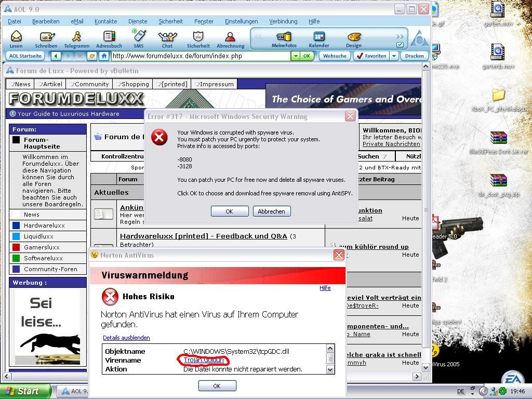Open the Einstellungen menu
The width and height of the screenshot is (532, 399).
241,21
